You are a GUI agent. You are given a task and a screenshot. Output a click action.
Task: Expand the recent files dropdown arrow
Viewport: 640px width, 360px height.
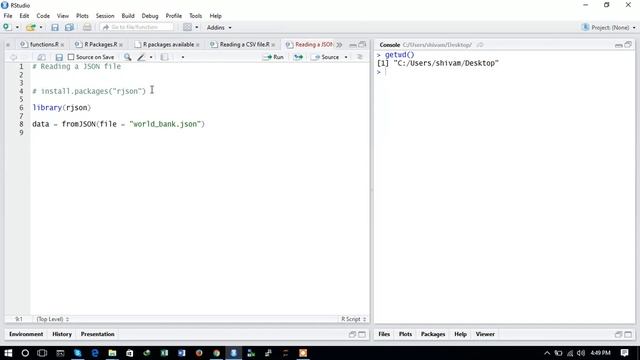point(41,27)
